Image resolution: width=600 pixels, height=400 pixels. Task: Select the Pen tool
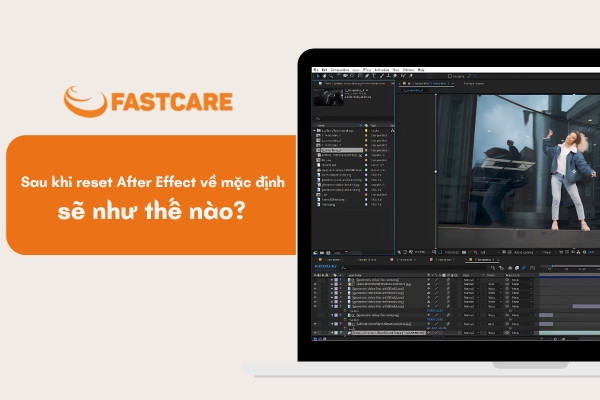[367, 76]
